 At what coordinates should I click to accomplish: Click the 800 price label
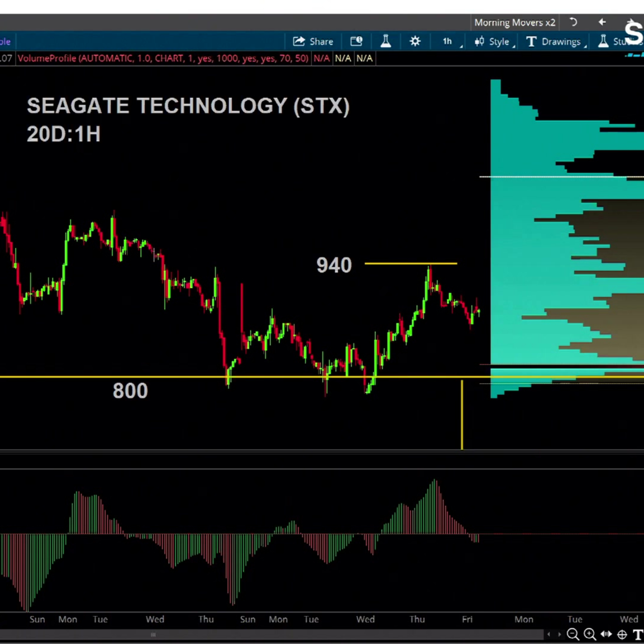(130, 391)
